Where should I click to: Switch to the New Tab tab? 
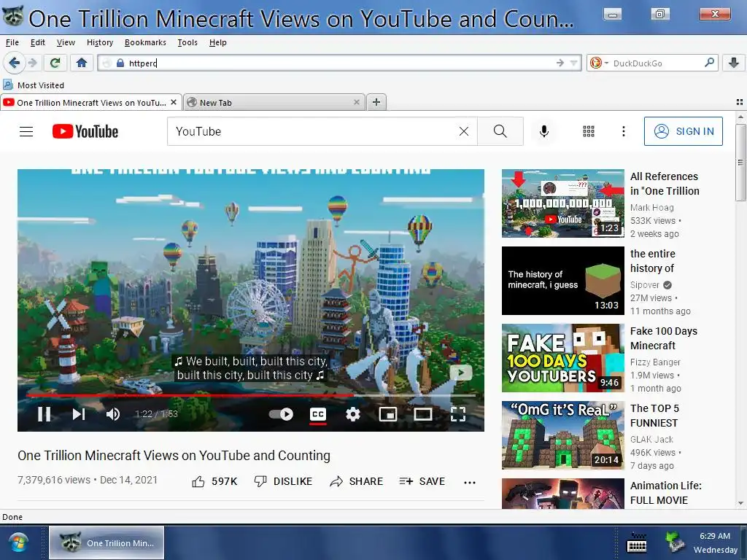pos(274,102)
